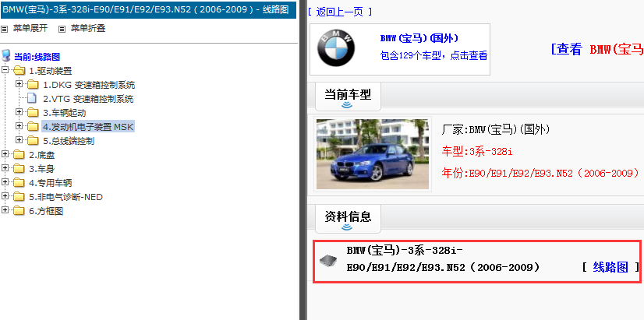644x320 pixels.
Task: Expand the 4.发动机电子装置 MSK node
Action: (x=19, y=125)
